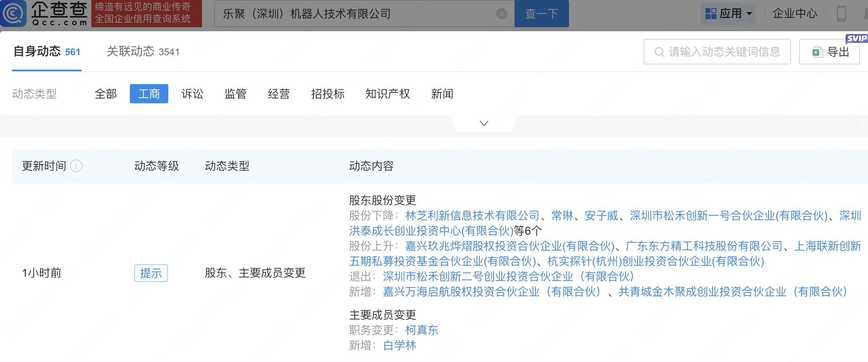Open 柯真东 member link
868x362 pixels.
click(422, 330)
